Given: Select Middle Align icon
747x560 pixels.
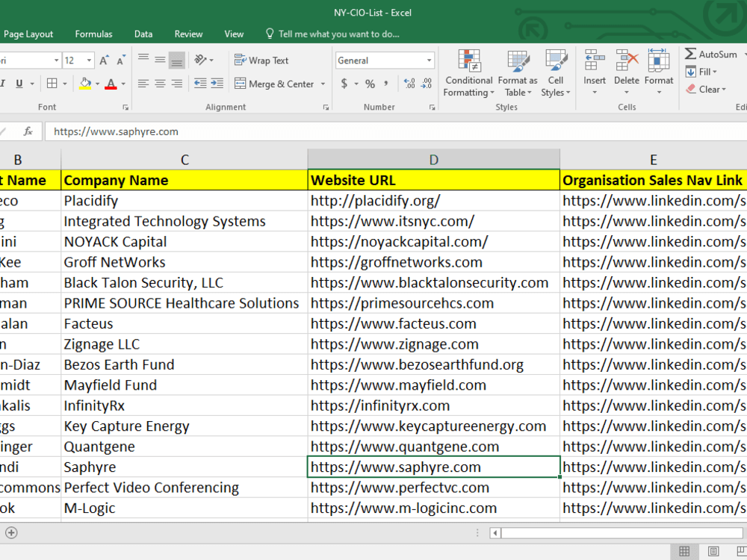Looking at the screenshot, I should pos(160,60).
